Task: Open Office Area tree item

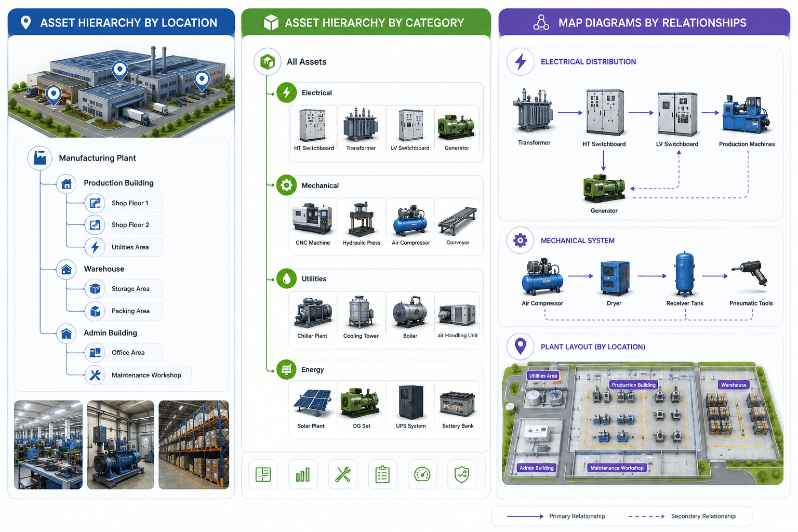Action: (x=124, y=353)
